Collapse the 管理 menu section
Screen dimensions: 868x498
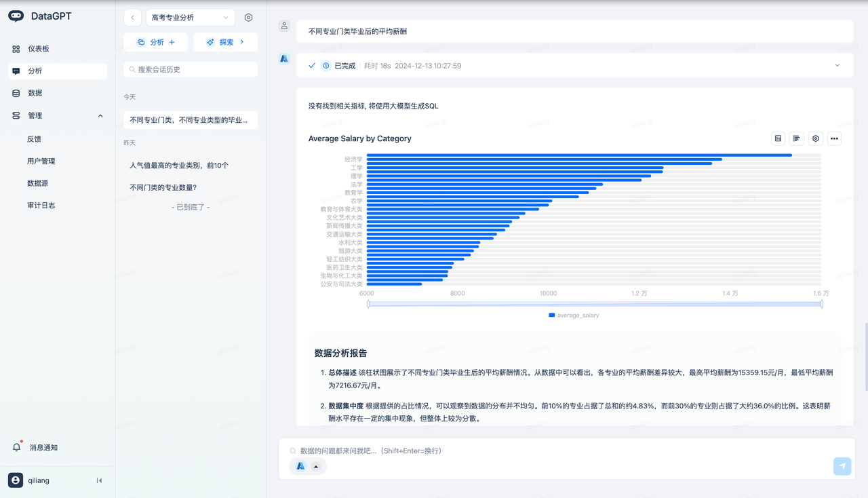point(100,116)
